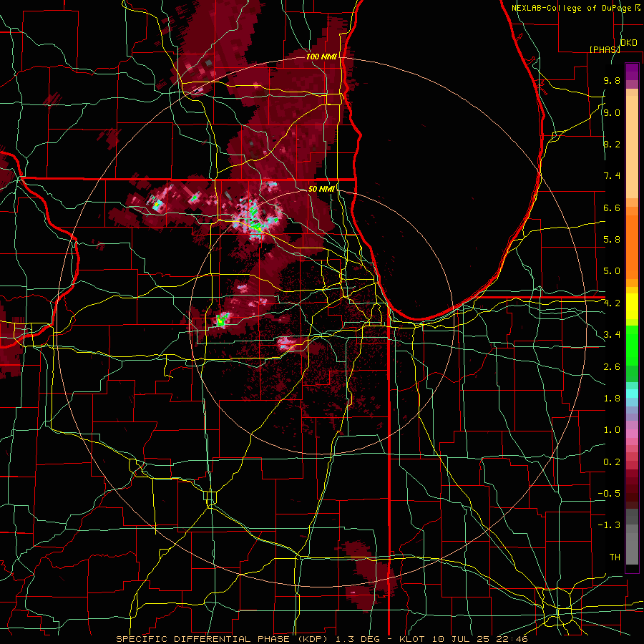The height and width of the screenshot is (644, 644).
Task: Click the 1.0 scale value
Action: 612,430
